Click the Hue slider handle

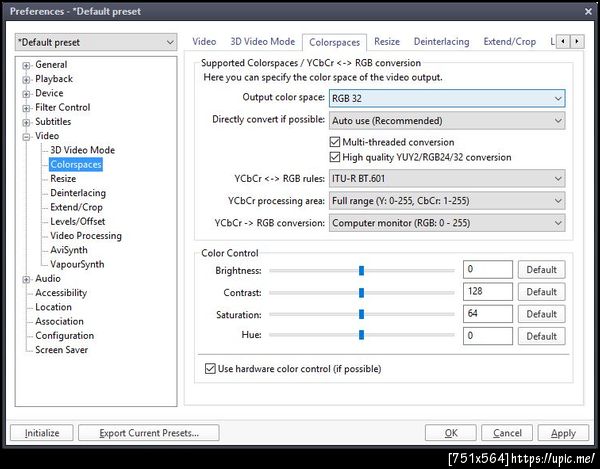click(361, 335)
